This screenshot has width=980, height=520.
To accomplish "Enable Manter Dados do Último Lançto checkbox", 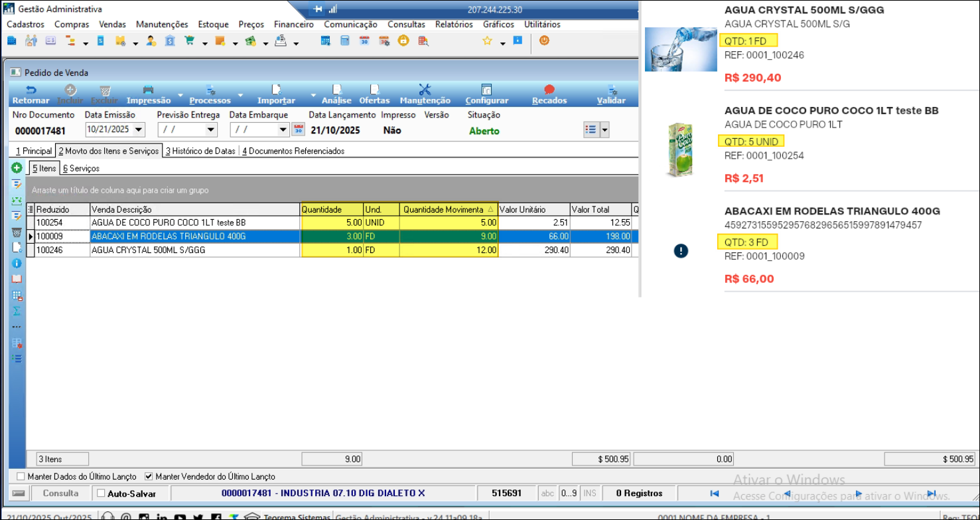I will [x=21, y=477].
